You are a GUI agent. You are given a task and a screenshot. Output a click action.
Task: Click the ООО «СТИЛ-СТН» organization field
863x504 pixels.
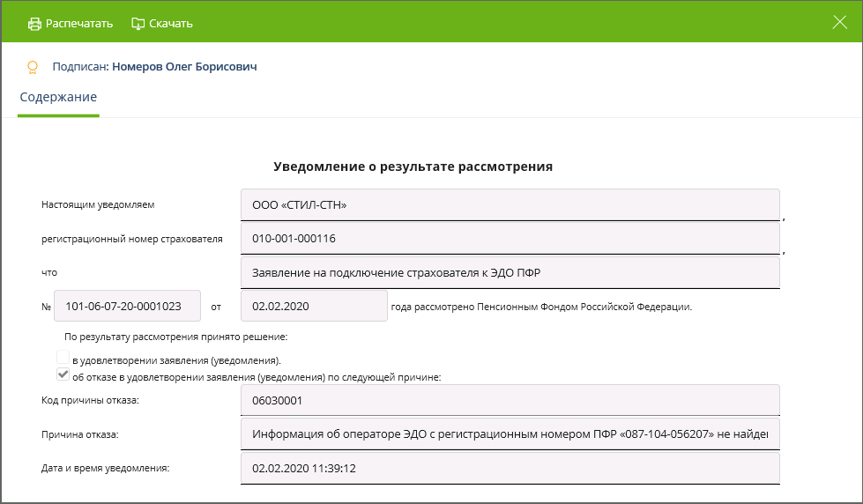point(510,205)
